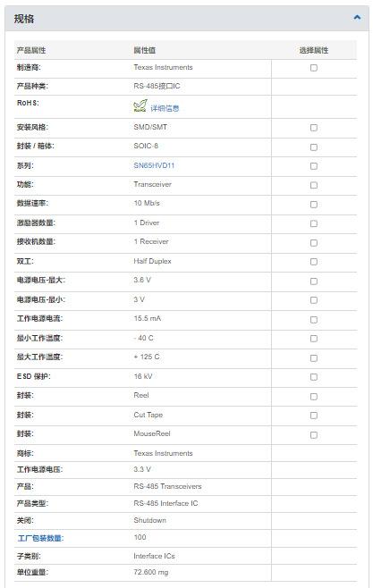This screenshot has height=588, width=373.
Task: Check the 16 kV ESD protection checkbox
Action: (x=314, y=377)
